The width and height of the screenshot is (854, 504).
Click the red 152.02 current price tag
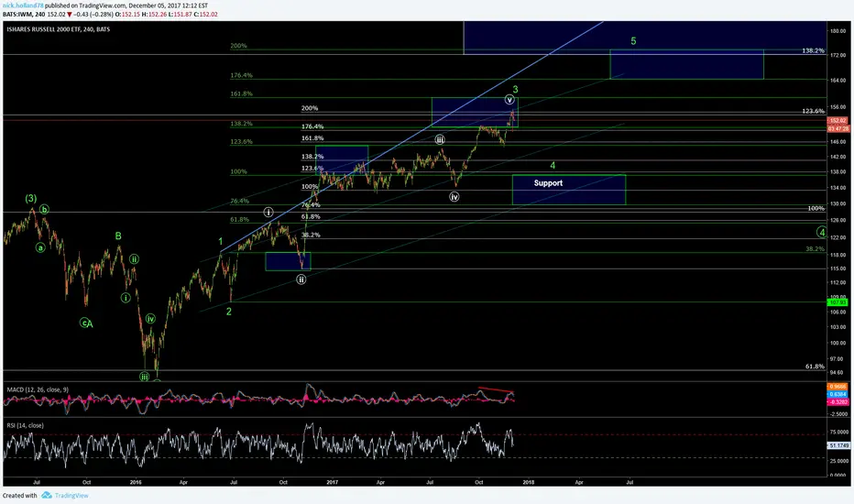point(838,120)
